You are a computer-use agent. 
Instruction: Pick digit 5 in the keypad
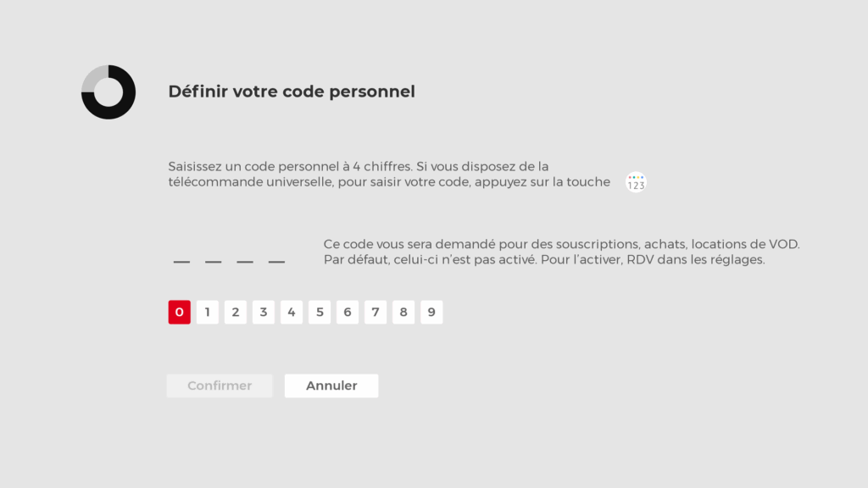(x=320, y=313)
